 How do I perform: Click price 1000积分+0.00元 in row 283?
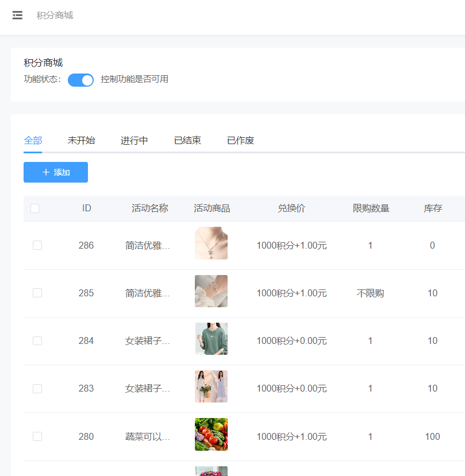coord(292,388)
